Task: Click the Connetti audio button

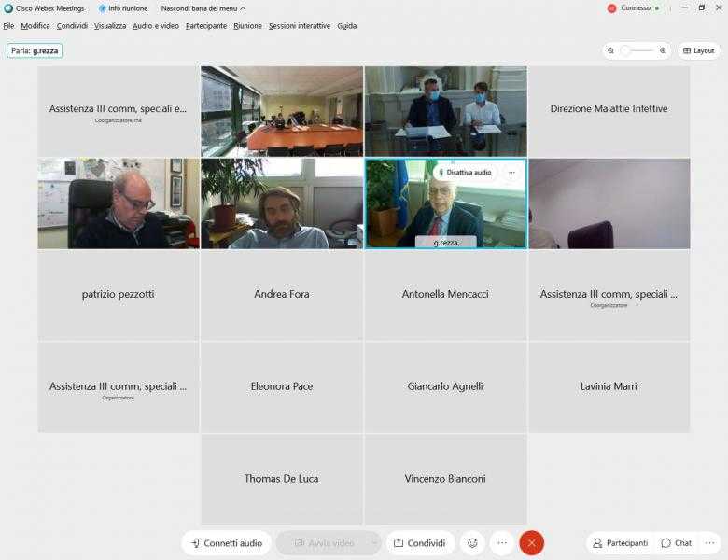Action: (226, 542)
